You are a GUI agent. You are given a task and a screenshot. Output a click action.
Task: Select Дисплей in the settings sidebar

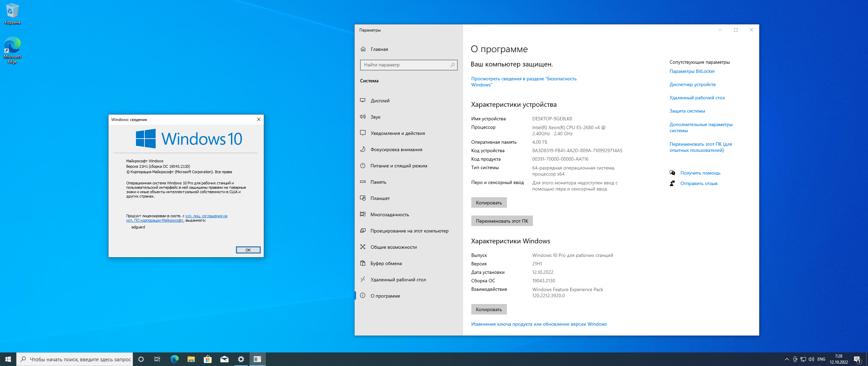click(x=409, y=101)
